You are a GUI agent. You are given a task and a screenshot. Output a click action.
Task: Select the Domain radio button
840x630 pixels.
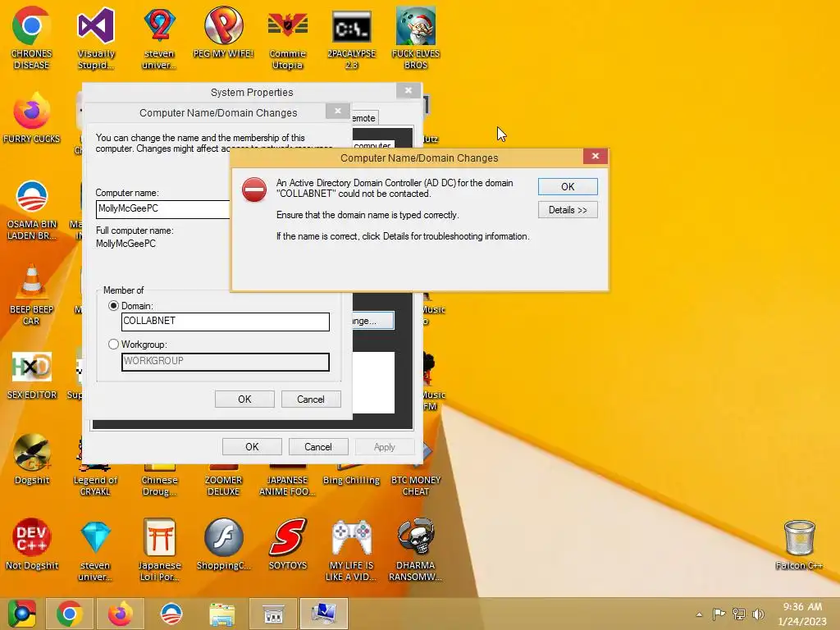tap(113, 306)
